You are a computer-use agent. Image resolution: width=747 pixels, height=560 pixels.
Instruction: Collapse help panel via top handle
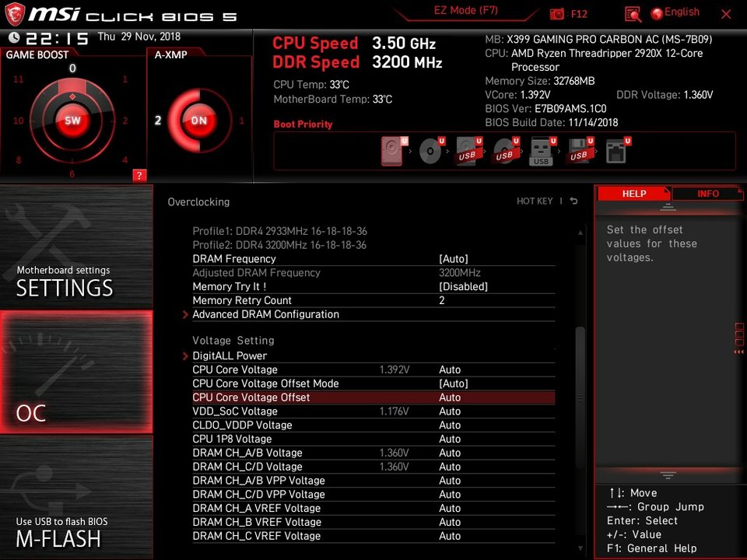(x=668, y=207)
